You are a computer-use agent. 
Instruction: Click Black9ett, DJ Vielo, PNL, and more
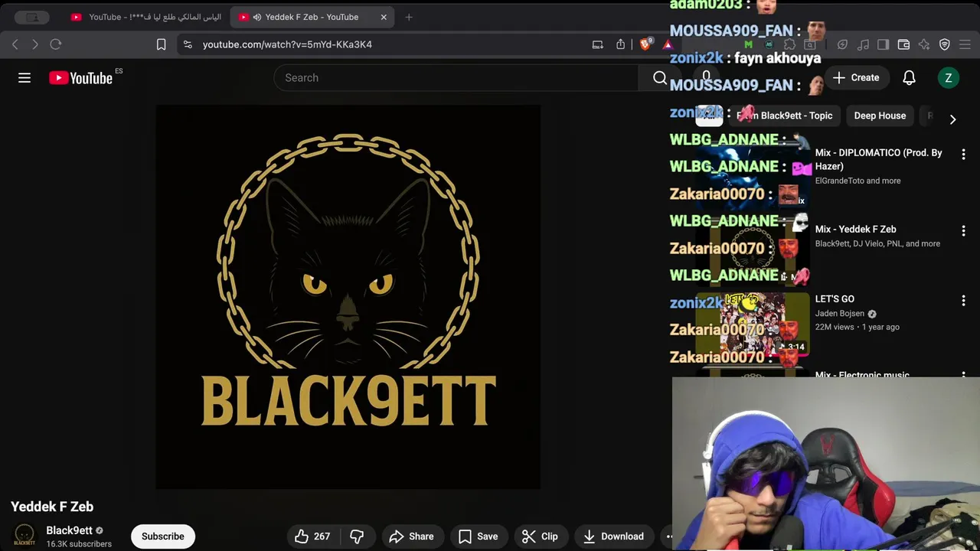coord(877,243)
